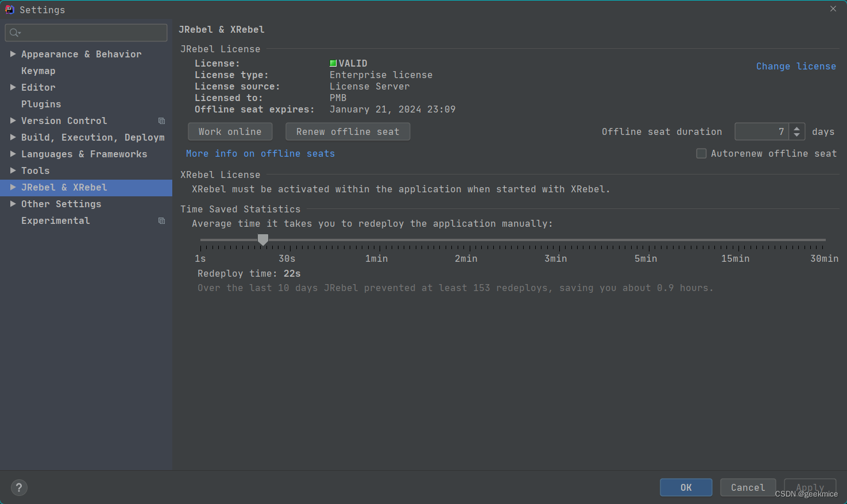Select the Tools entry label
The image size is (847, 504).
pos(36,170)
